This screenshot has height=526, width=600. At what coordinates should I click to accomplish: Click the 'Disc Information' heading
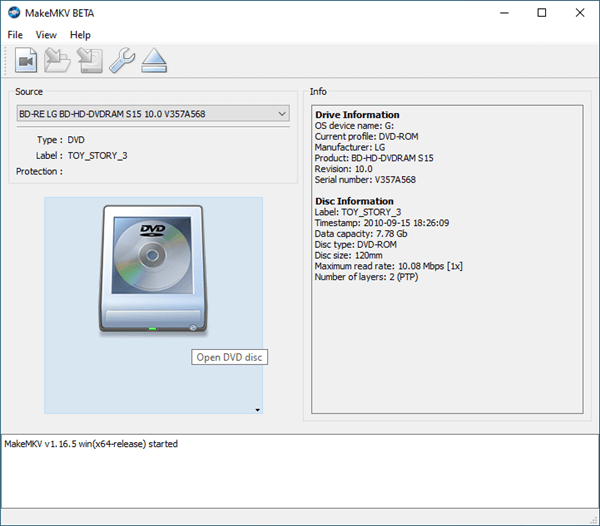pos(354,201)
